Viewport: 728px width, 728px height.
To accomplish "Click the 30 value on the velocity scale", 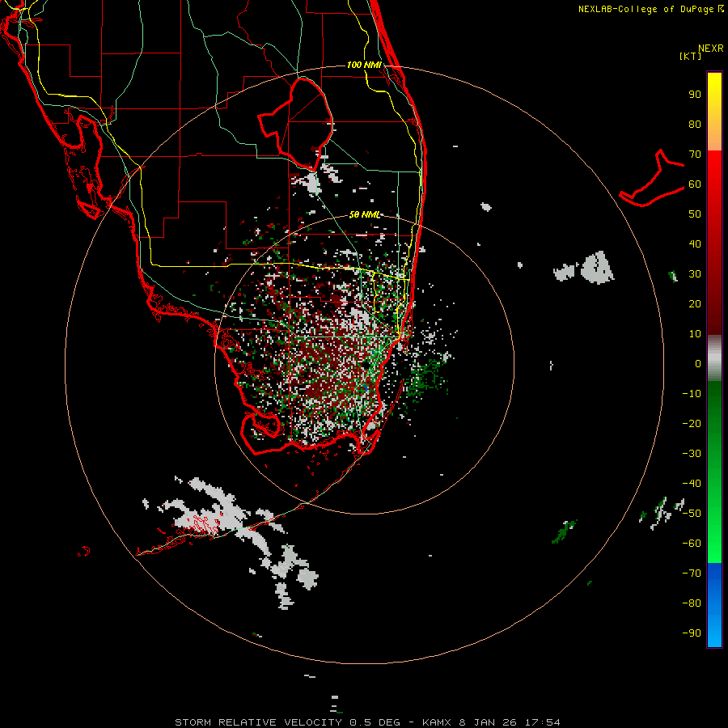I will pos(695,274).
